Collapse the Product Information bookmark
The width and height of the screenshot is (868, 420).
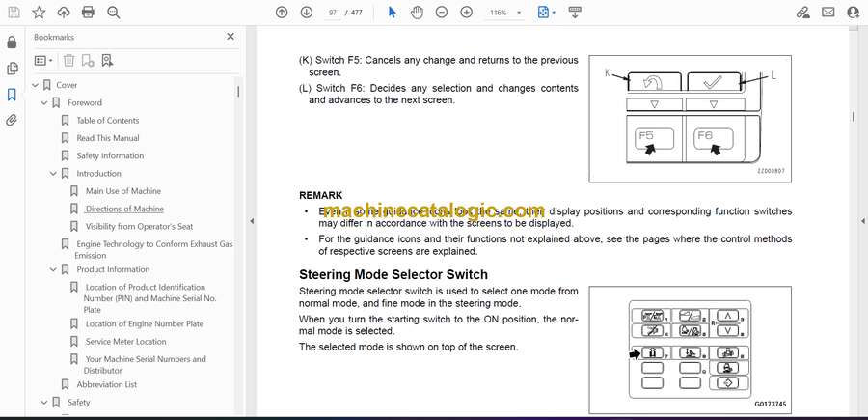tap(53, 269)
